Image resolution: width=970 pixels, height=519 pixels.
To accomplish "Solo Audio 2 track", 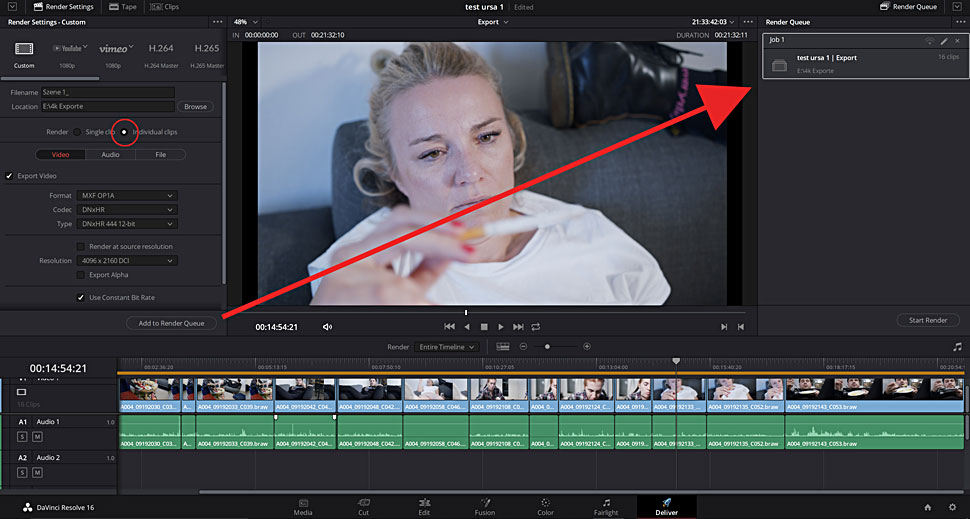I will [22, 473].
